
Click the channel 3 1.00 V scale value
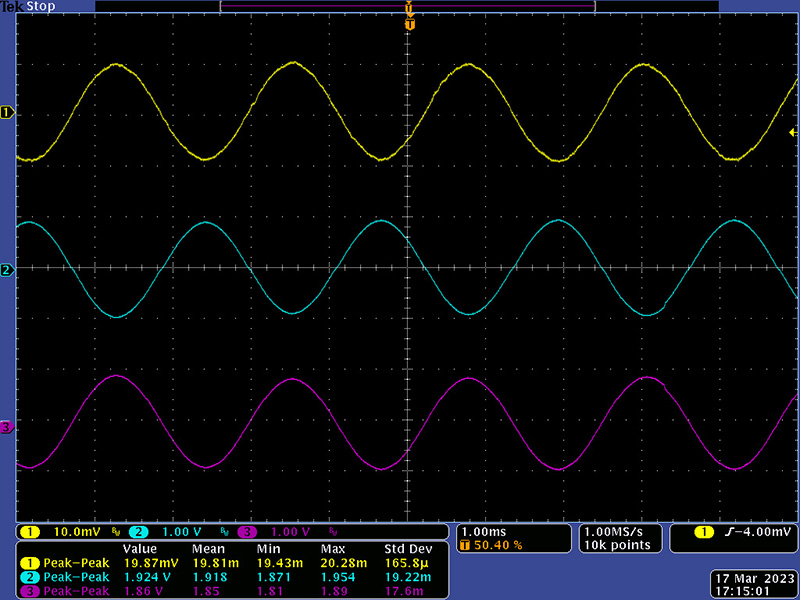point(290,532)
